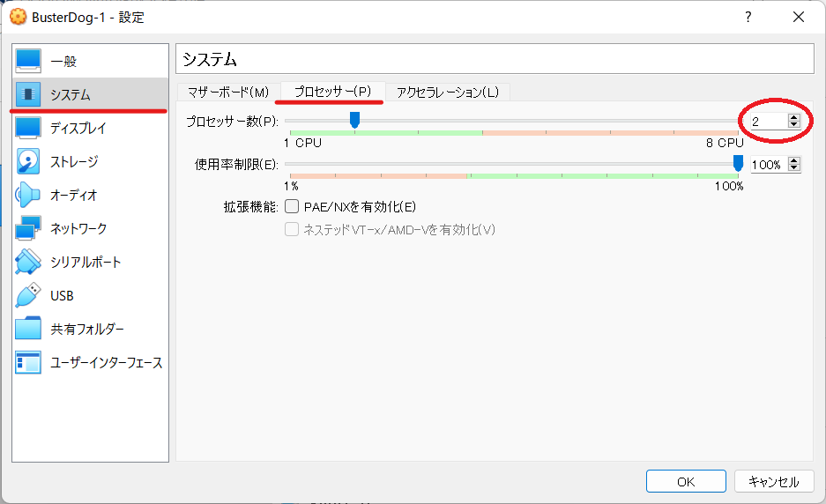Click the 使用率制限 slider handle
This screenshot has height=504, width=826.
point(738,163)
